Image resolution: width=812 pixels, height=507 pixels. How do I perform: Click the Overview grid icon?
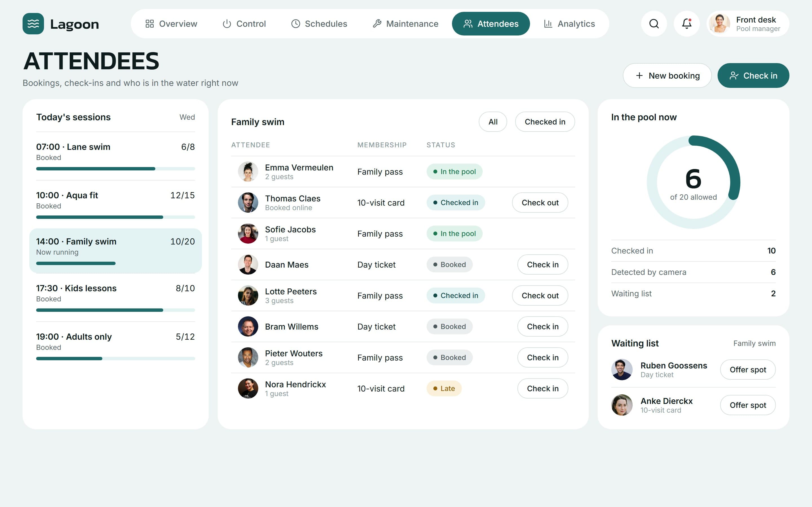click(150, 24)
